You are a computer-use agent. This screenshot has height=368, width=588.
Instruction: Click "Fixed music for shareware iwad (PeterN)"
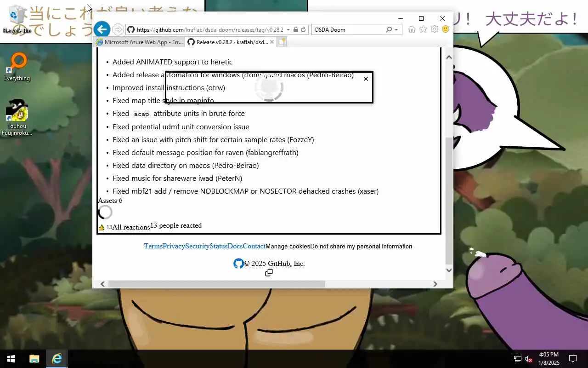(177, 178)
